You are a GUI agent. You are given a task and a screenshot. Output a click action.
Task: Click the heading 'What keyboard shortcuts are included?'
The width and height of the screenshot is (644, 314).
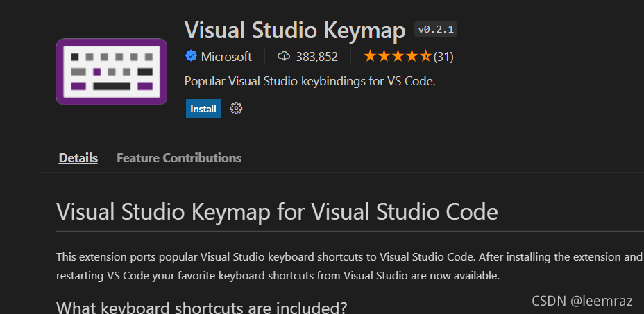(202, 307)
